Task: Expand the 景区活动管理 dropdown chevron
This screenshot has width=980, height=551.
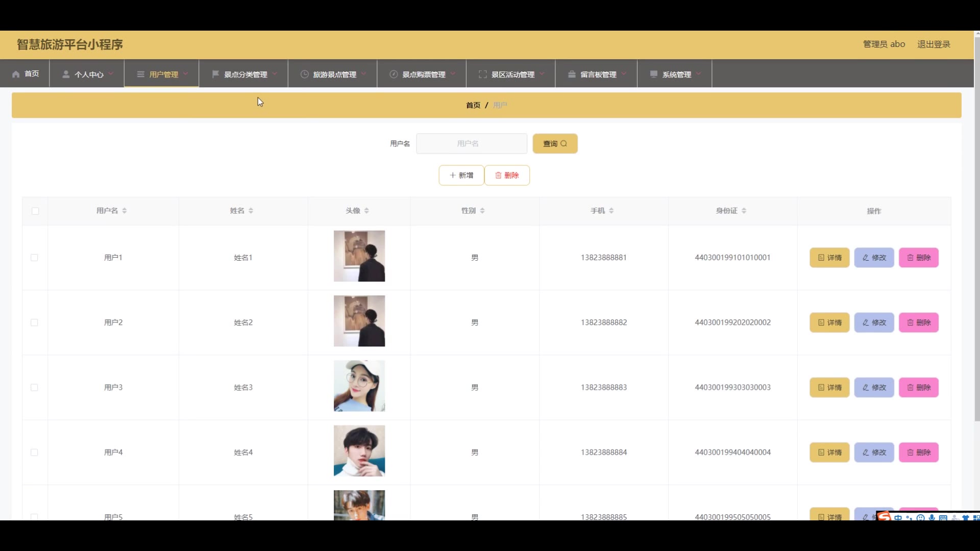Action: tap(542, 74)
